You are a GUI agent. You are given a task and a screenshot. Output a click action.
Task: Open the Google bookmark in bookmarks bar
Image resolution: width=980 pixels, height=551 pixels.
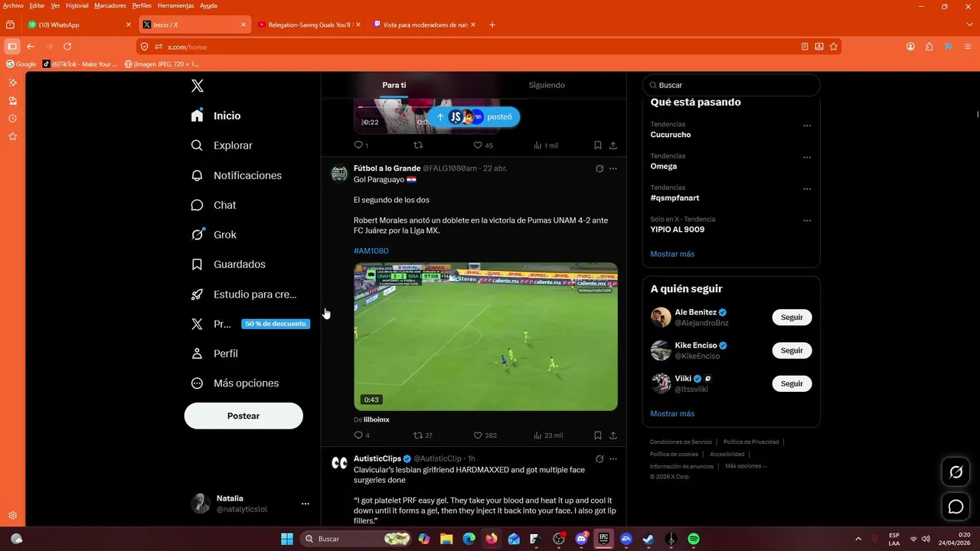pos(21,64)
